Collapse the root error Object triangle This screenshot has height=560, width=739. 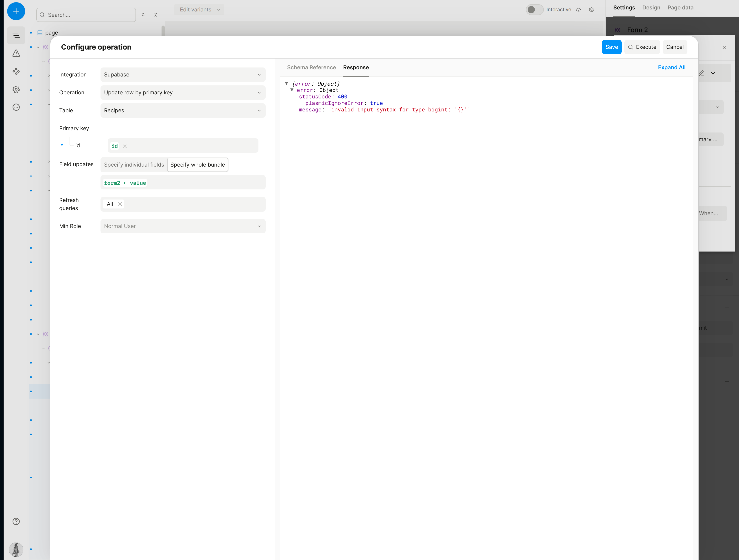pyautogui.click(x=286, y=83)
